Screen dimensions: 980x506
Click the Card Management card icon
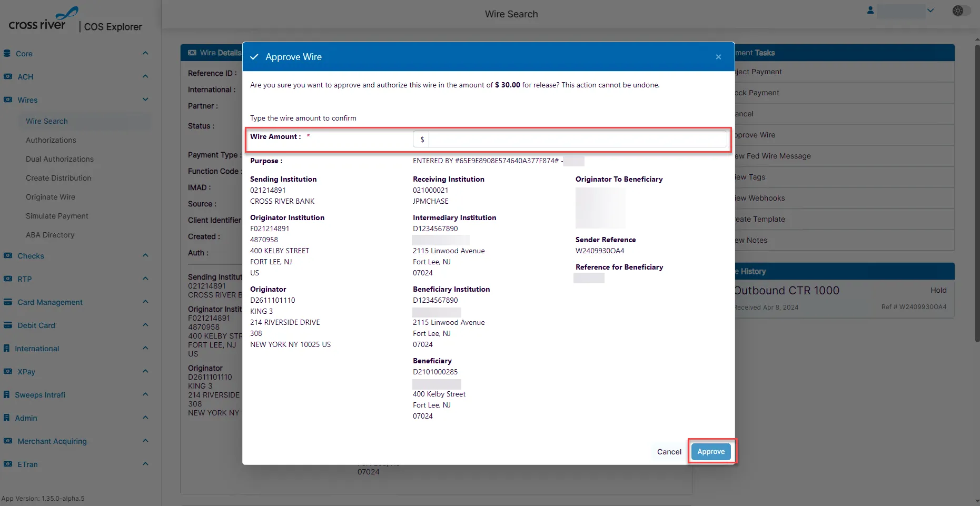click(x=8, y=302)
